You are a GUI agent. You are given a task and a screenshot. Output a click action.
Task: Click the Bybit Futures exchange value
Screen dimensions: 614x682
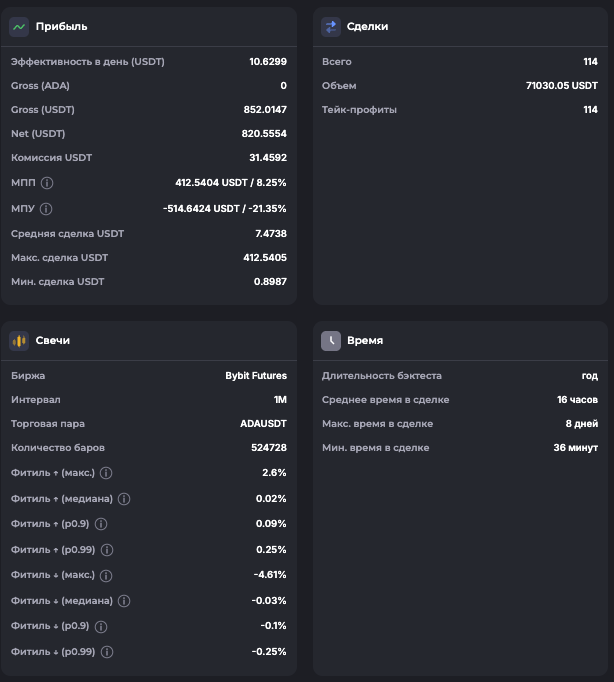256,376
